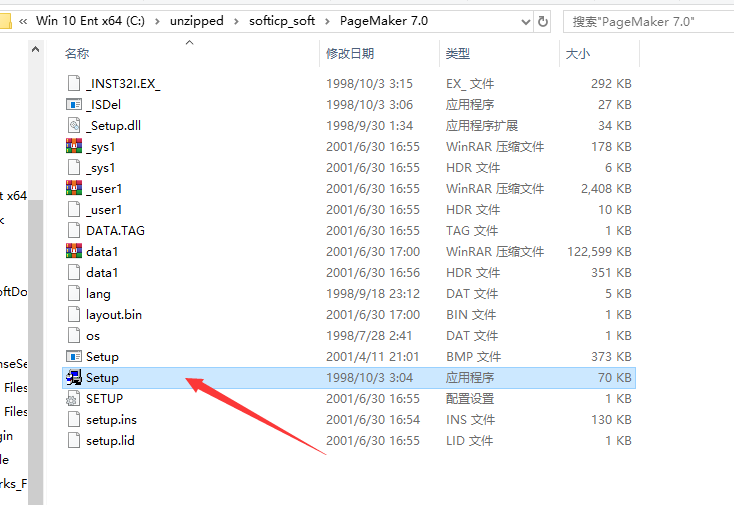Click the _INST32I.EX_ file icon
This screenshot has height=505, width=734.
(74, 83)
